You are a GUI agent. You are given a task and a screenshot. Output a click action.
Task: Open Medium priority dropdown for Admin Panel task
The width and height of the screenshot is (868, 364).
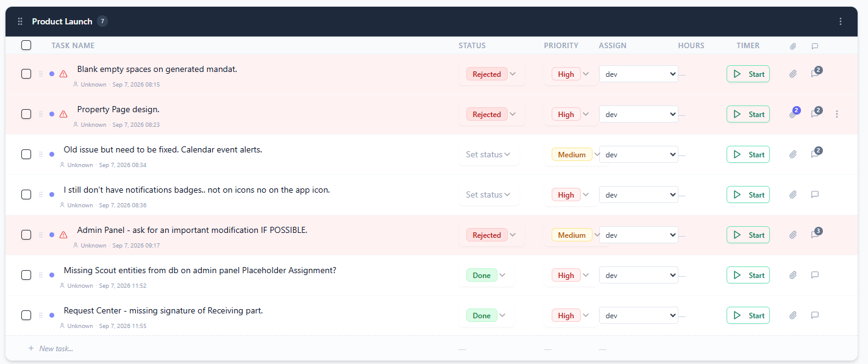pos(577,235)
